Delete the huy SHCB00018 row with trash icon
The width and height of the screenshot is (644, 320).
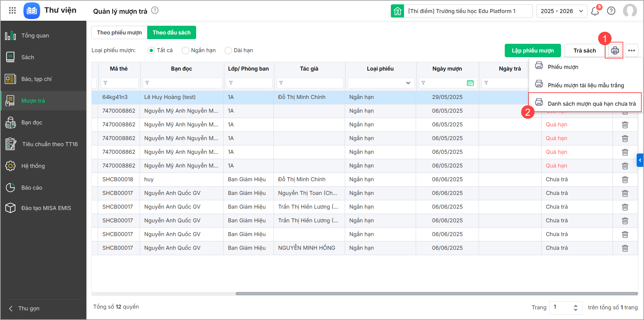click(625, 180)
